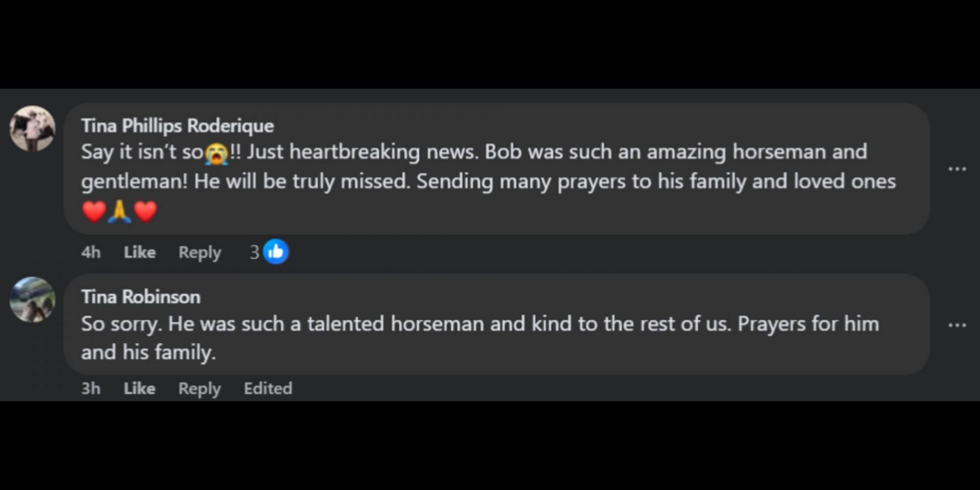View edit history via Edited link

[x=268, y=388]
